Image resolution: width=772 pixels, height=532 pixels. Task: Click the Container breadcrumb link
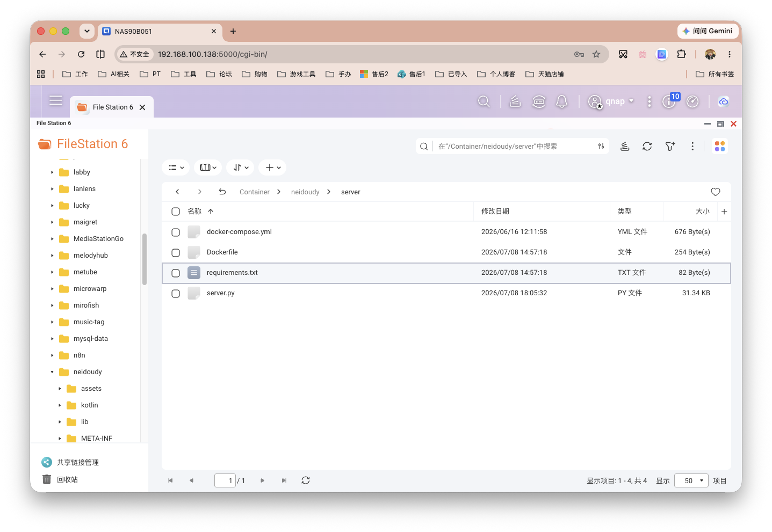coord(254,192)
